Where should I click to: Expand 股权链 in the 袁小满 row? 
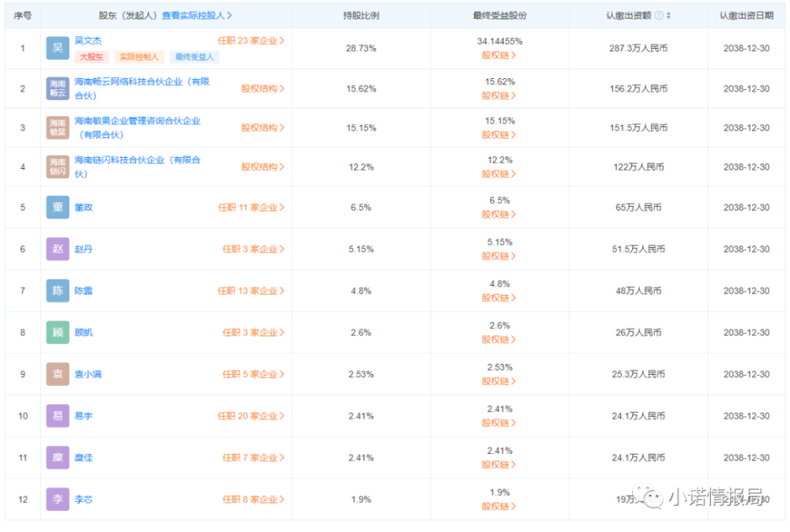pyautogui.click(x=498, y=381)
